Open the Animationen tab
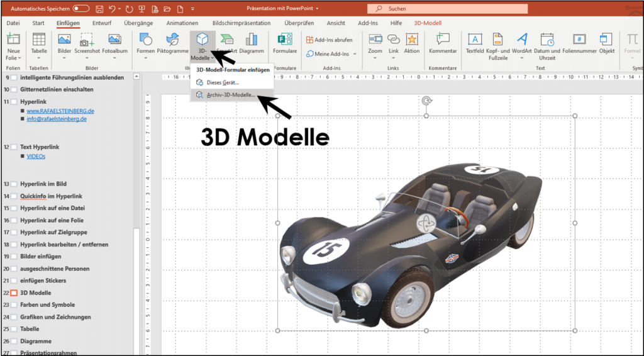 (182, 23)
